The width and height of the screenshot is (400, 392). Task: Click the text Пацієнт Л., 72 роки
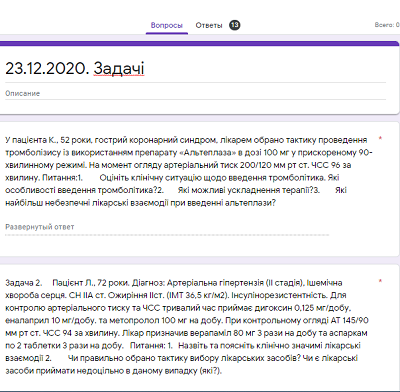pos(90,283)
